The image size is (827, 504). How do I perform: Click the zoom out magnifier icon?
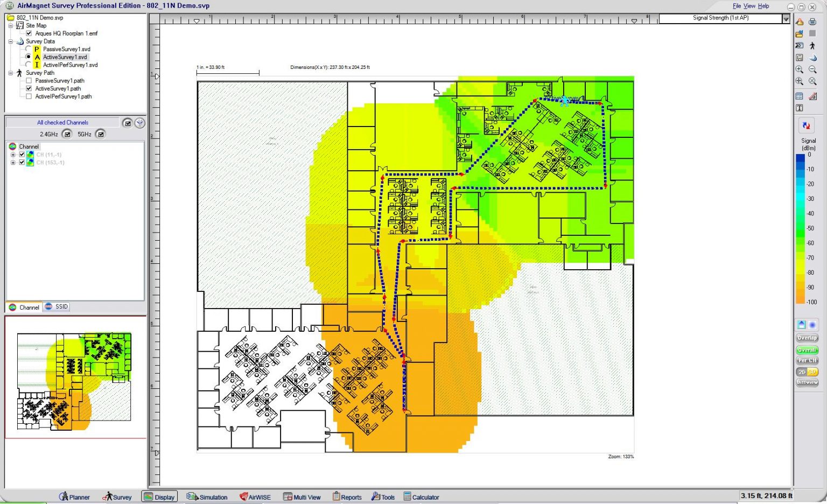[812, 69]
